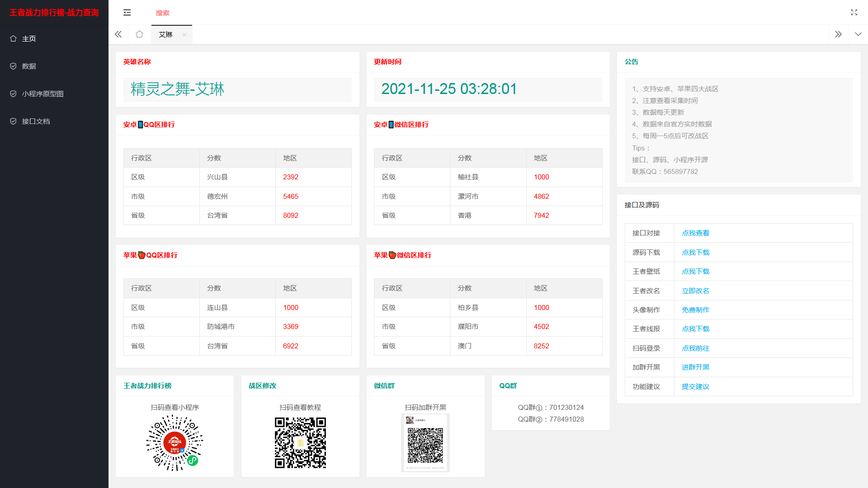Collapse the sidebar with the menu icon
This screenshot has width=868, height=488.
click(127, 13)
